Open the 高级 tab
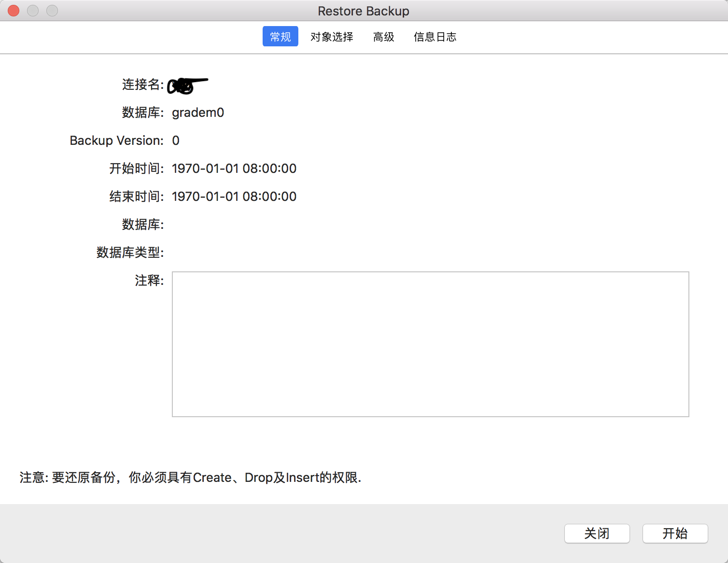Screen dimensions: 728x563 [384, 37]
